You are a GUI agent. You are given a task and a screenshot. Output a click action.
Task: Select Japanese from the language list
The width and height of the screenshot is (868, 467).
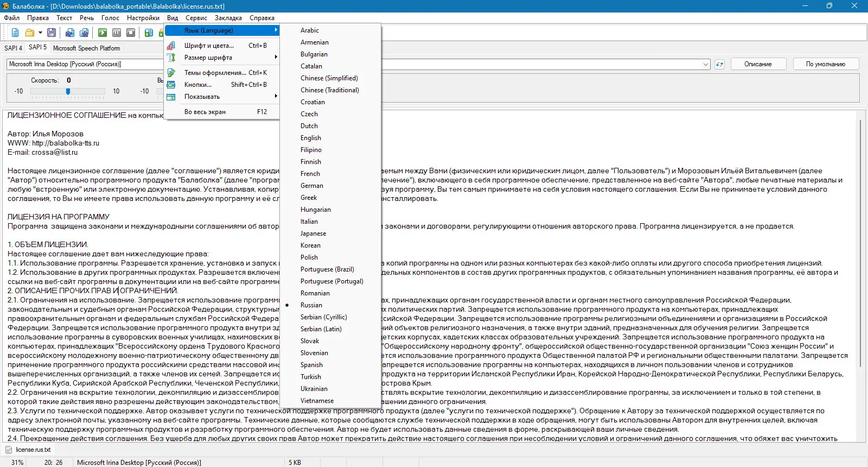330,233
